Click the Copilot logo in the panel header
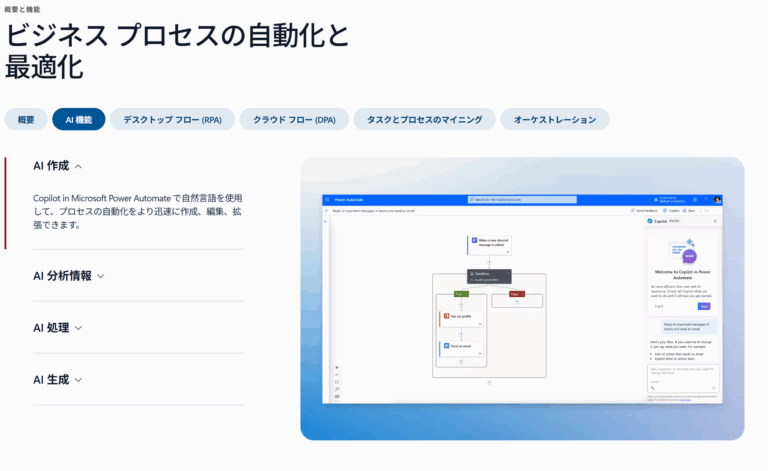The width and height of the screenshot is (768, 471). [650, 221]
